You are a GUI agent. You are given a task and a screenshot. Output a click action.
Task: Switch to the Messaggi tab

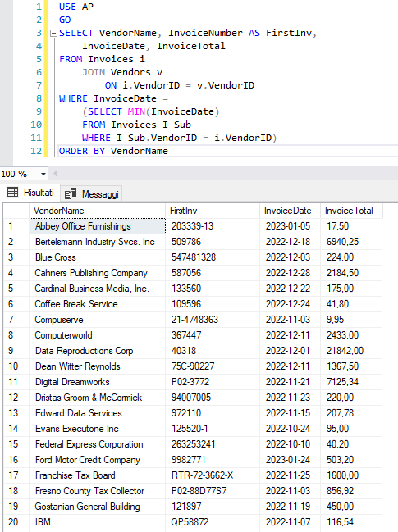92,193
